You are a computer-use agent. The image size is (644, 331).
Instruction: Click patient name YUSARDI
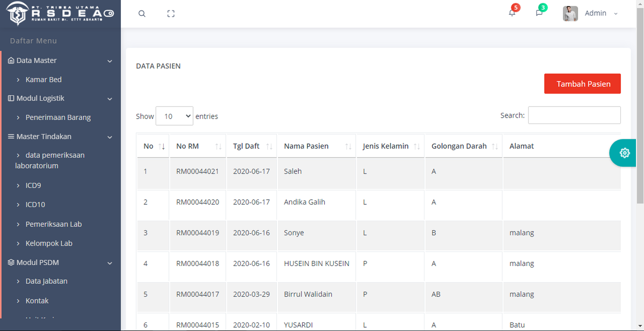(x=298, y=325)
